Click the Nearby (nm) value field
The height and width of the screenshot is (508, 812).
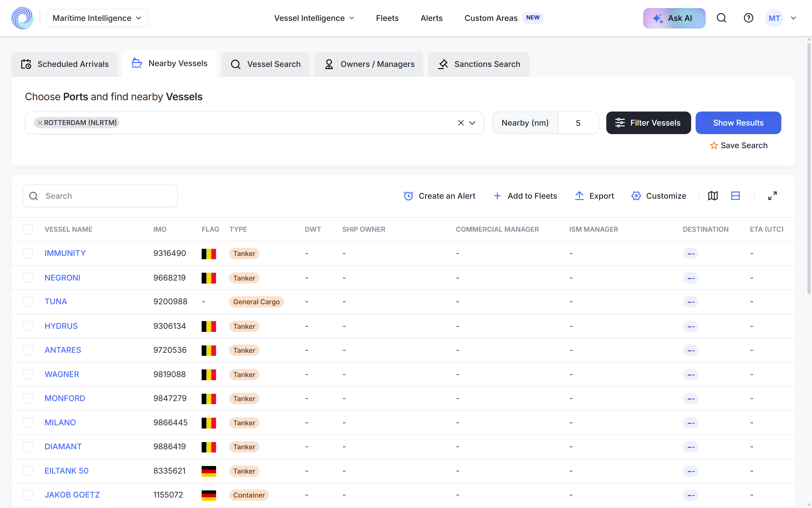pyautogui.click(x=578, y=123)
